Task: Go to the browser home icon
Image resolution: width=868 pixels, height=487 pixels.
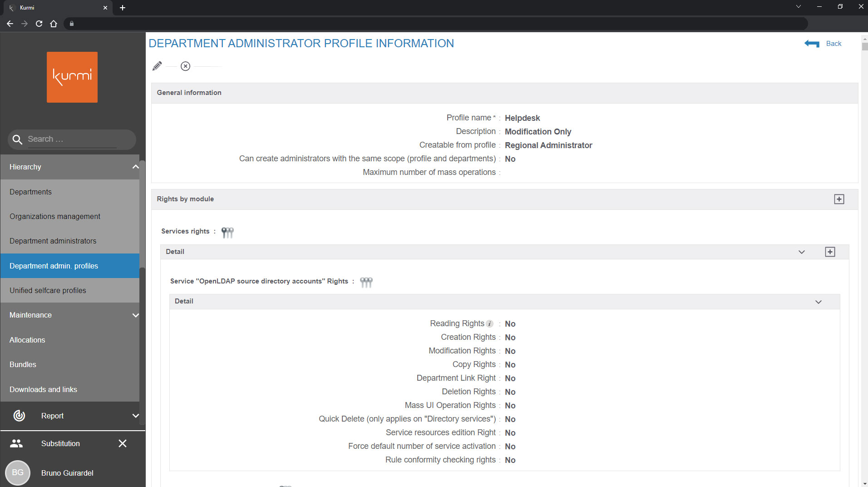Action: (54, 24)
